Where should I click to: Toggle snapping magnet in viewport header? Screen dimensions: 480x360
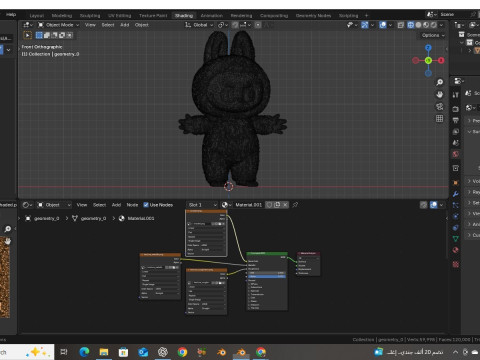(235, 25)
